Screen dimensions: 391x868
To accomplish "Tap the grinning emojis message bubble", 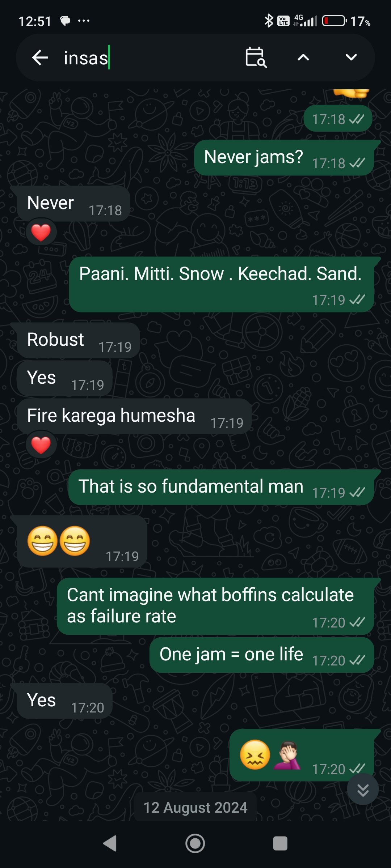I will [x=82, y=542].
